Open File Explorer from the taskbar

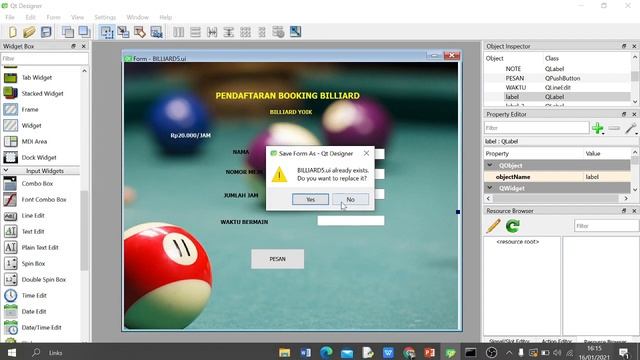click(x=284, y=352)
